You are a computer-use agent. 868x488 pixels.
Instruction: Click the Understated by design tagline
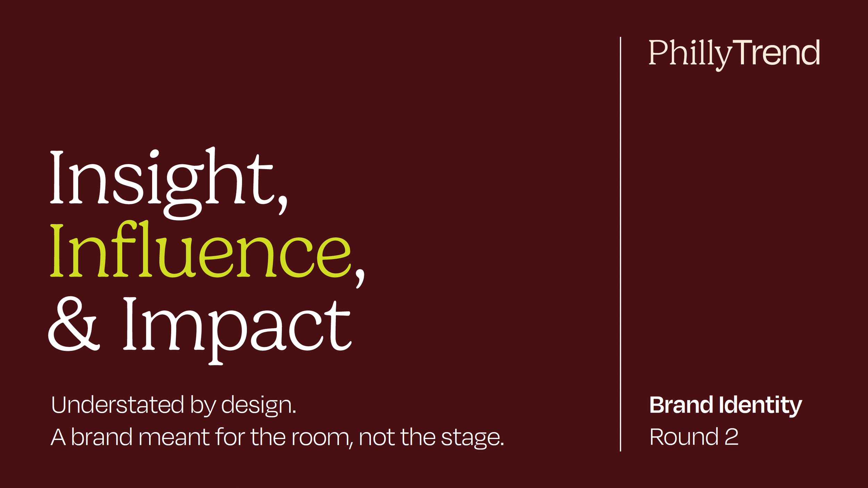click(x=173, y=406)
